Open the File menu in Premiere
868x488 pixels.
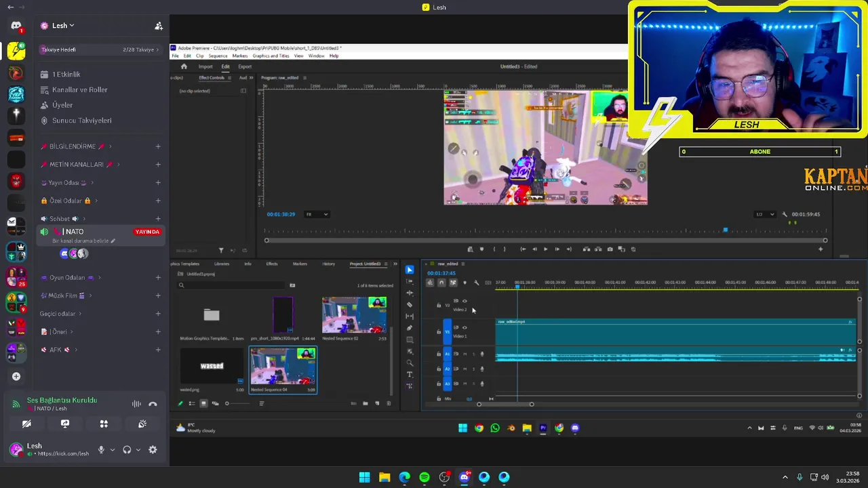coord(176,56)
